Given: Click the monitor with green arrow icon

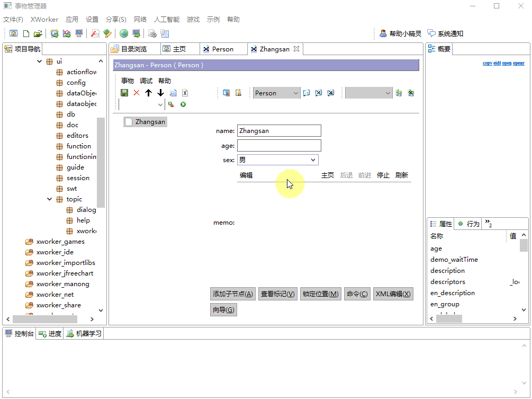Looking at the screenshot, I should pyautogui.click(x=136, y=33).
